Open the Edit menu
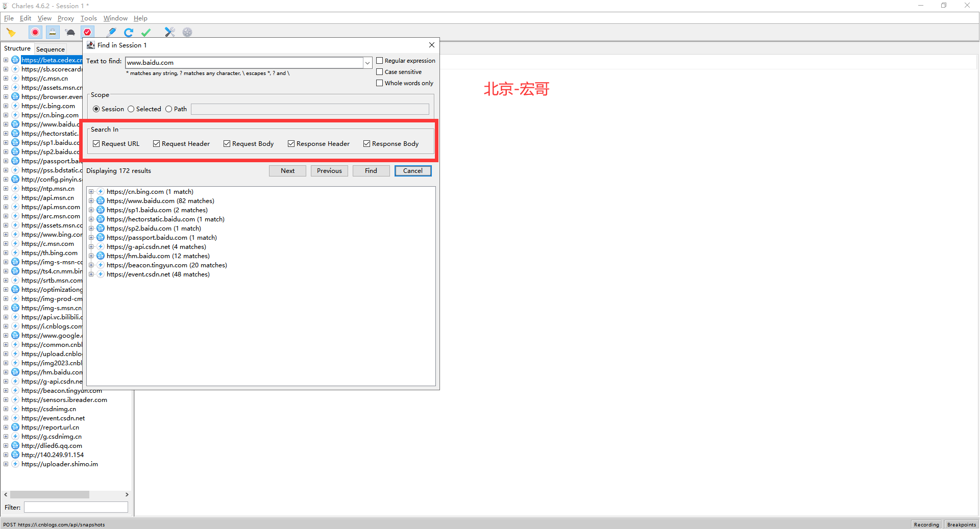 click(x=26, y=18)
